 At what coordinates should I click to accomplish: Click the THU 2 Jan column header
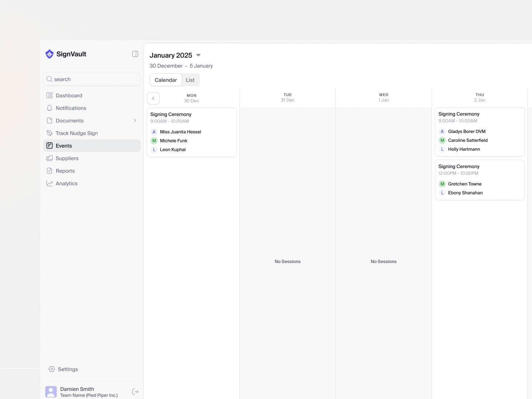(x=480, y=98)
